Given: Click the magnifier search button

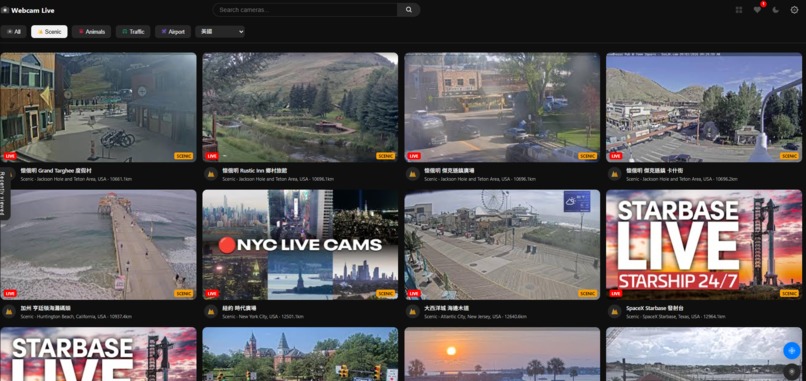Looking at the screenshot, I should [409, 10].
